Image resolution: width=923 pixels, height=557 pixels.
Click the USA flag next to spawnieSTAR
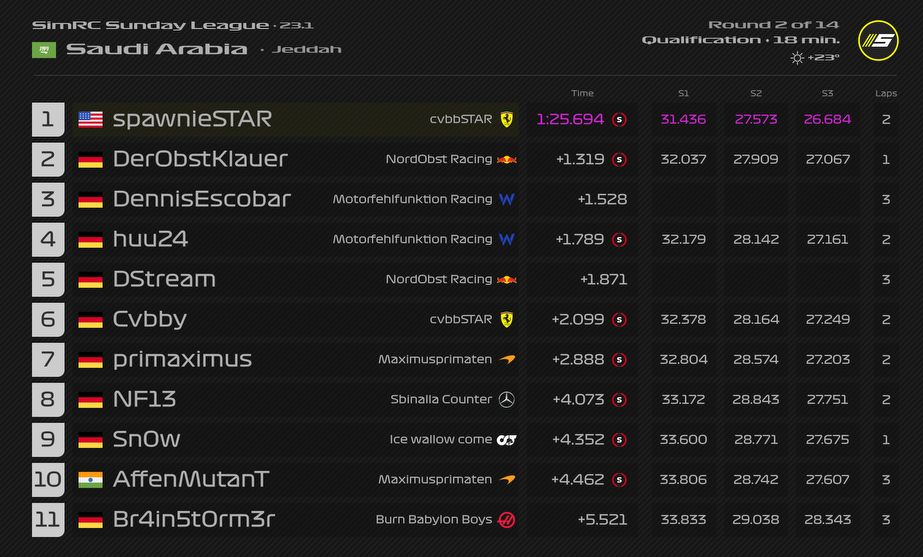point(91,119)
